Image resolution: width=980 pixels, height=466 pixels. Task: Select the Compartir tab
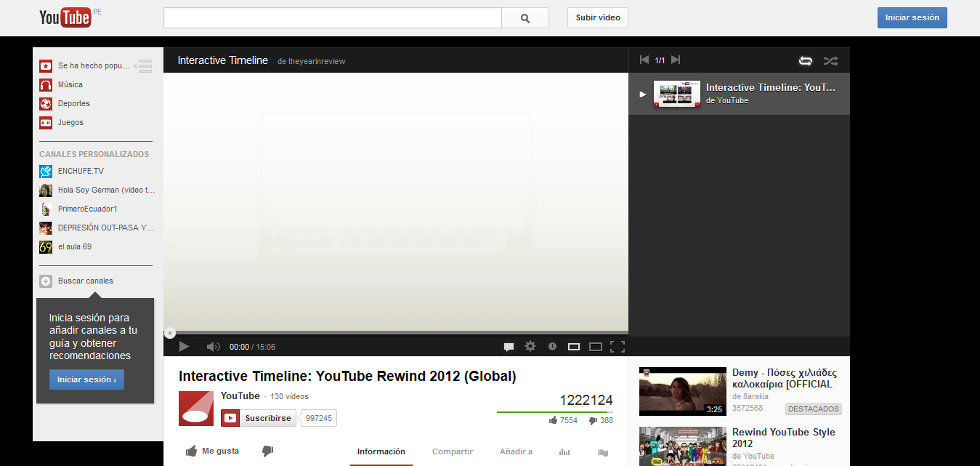point(453,451)
